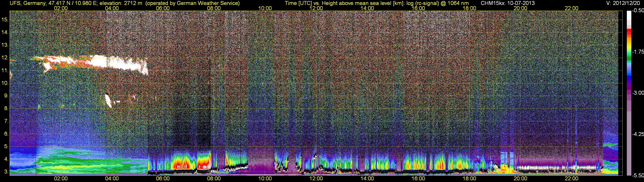Click the colorbar value -1.75
The image size is (644, 182).
(638, 52)
